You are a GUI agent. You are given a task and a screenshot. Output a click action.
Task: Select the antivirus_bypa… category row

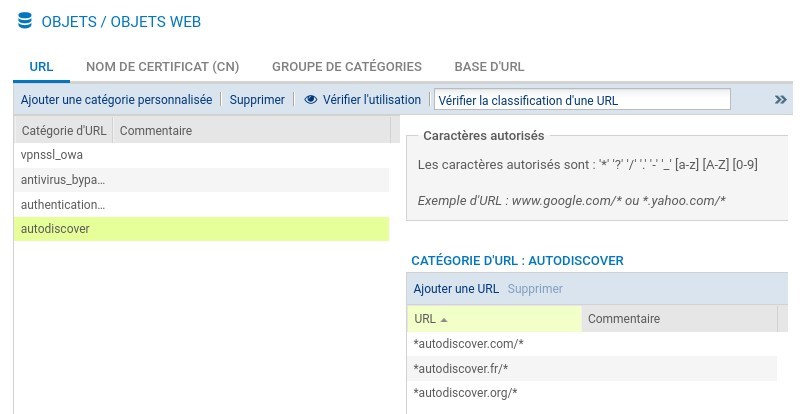tap(201, 180)
